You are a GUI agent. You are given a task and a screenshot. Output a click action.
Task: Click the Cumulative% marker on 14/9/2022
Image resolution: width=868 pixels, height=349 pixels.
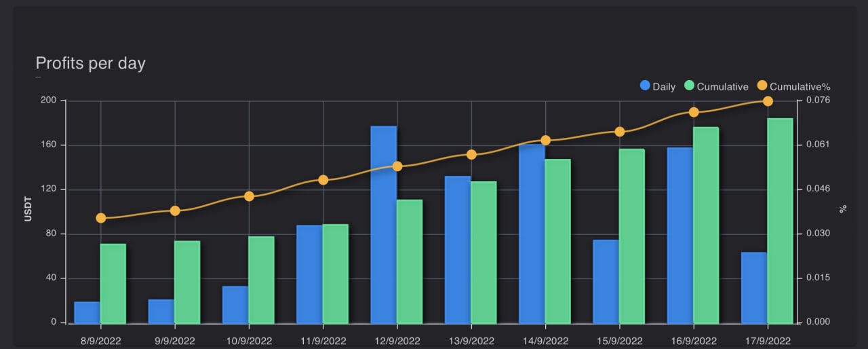[x=546, y=141]
